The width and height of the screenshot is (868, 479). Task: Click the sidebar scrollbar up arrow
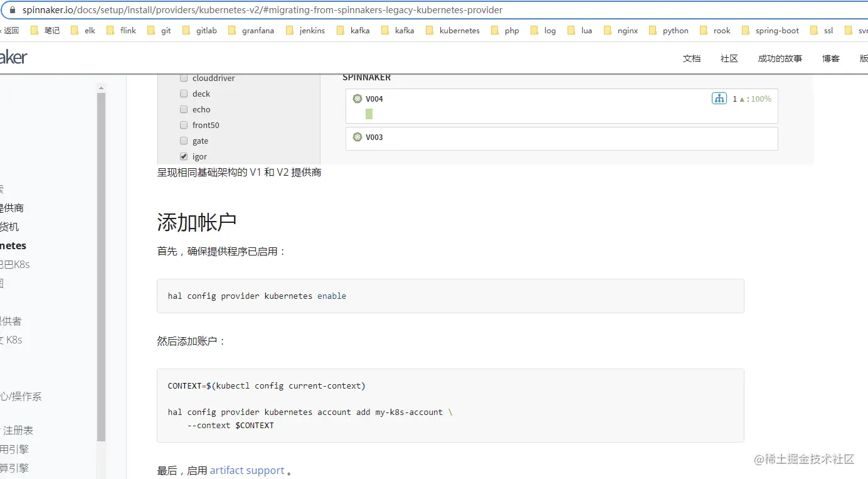pyautogui.click(x=102, y=89)
